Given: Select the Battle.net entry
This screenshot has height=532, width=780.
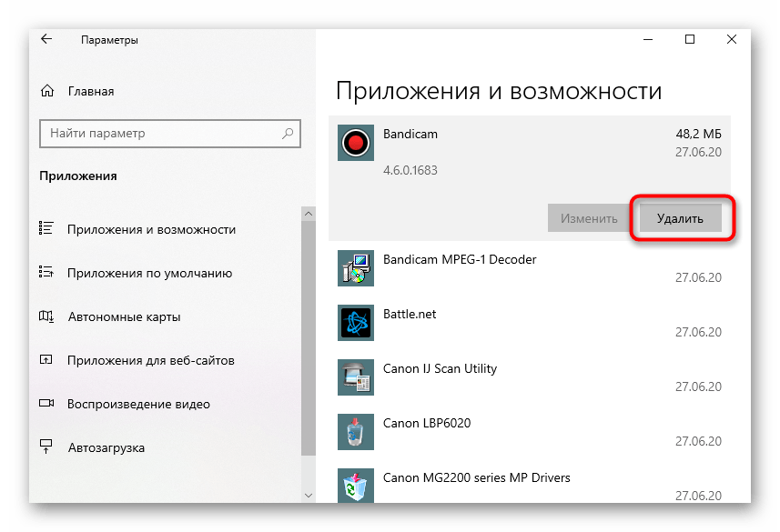Looking at the screenshot, I should tap(530, 323).
